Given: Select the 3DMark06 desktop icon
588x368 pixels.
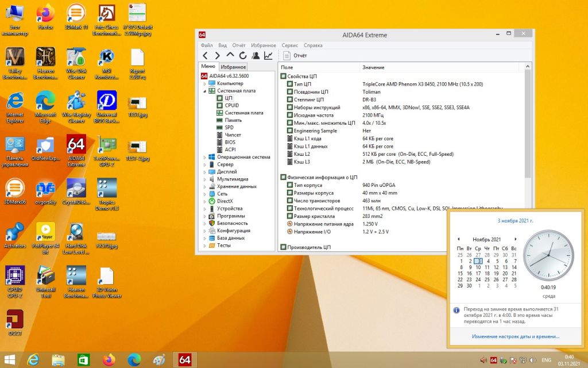Looking at the screenshot, I should [14, 191].
